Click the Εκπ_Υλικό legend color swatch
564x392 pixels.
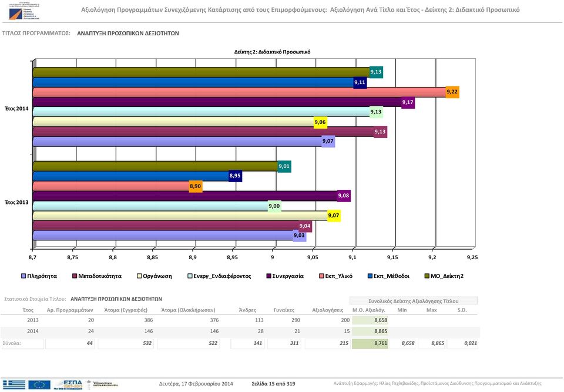[321, 276]
